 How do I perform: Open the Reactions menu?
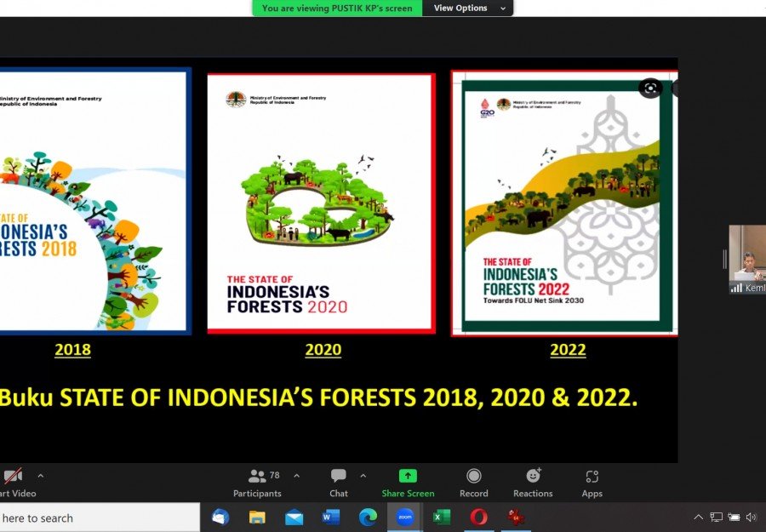pos(533,483)
